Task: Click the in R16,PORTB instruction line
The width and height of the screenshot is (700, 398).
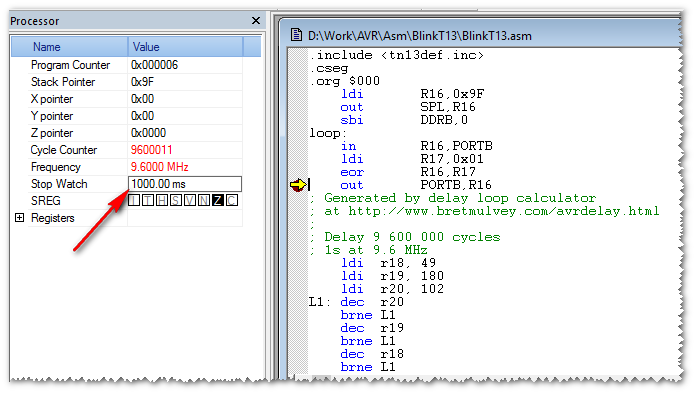Action: coord(417,146)
